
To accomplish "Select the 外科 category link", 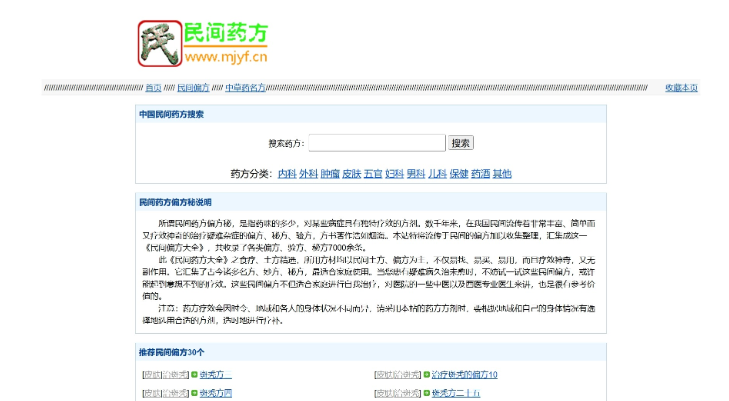I will coord(308,174).
